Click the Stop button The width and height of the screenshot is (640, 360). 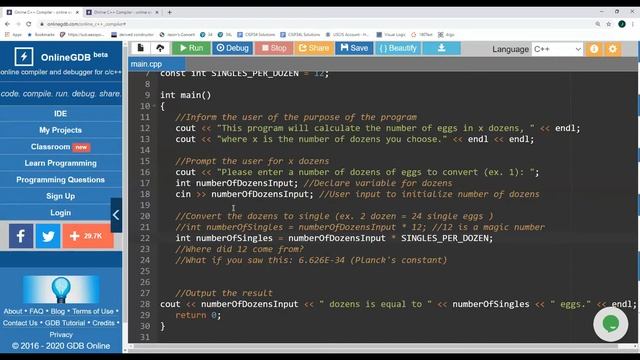pos(274,48)
